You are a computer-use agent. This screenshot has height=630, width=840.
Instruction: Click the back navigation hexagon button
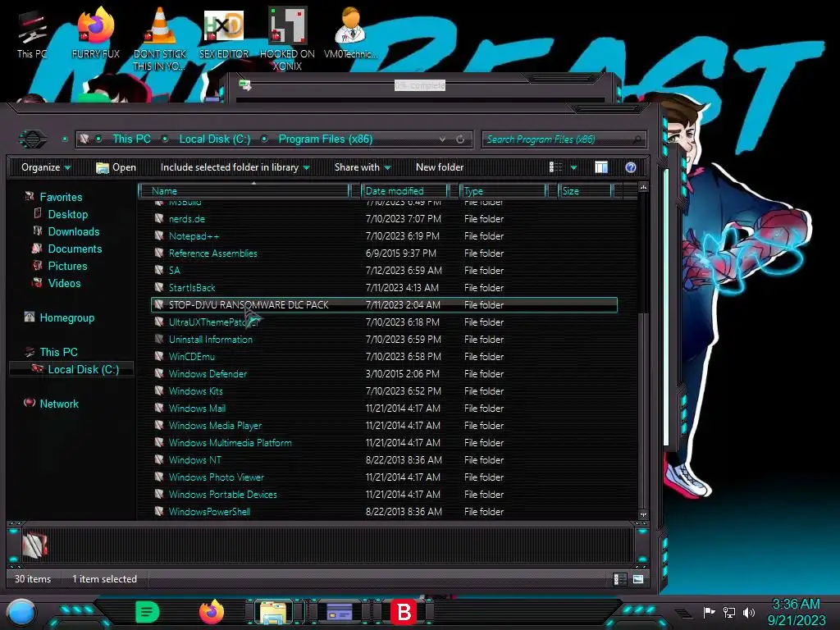pyautogui.click(x=33, y=139)
